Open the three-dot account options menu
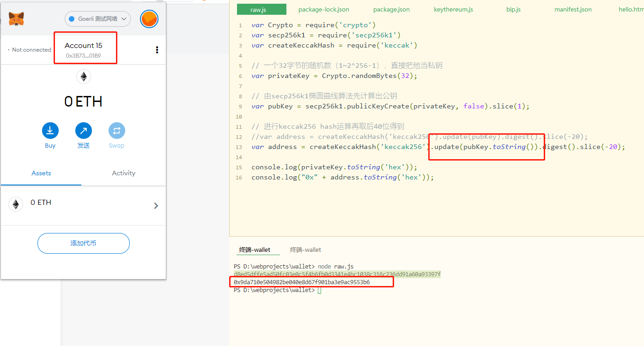Viewport: 644px width, 346px height. [x=157, y=50]
